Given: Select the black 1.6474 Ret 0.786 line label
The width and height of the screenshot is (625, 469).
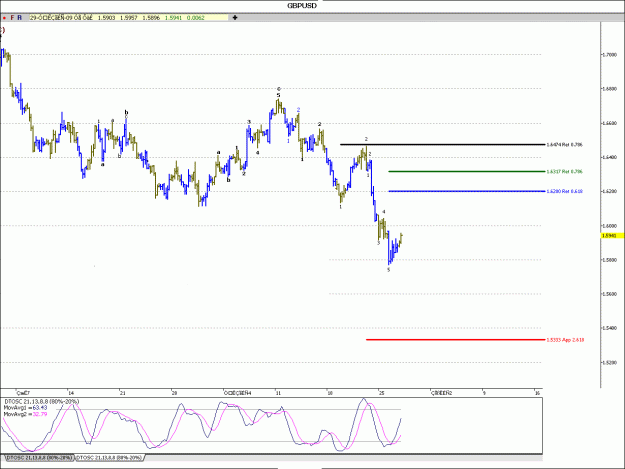Looking at the screenshot, I should click(x=564, y=145).
